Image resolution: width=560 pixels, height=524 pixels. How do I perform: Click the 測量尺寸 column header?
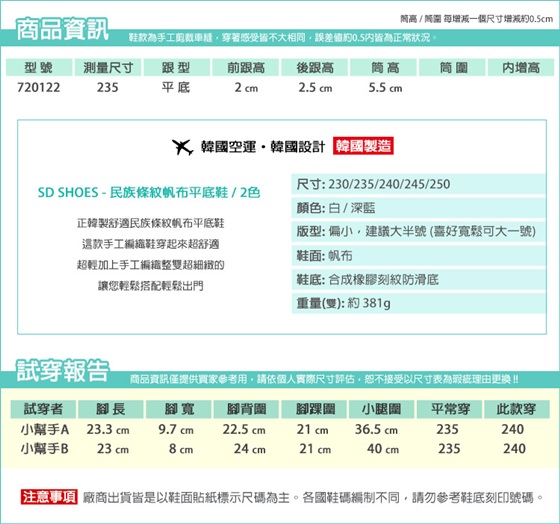108,68
